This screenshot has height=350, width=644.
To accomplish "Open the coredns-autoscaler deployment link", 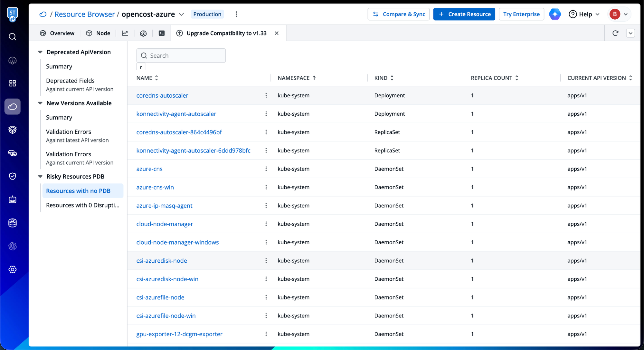I will coord(162,95).
